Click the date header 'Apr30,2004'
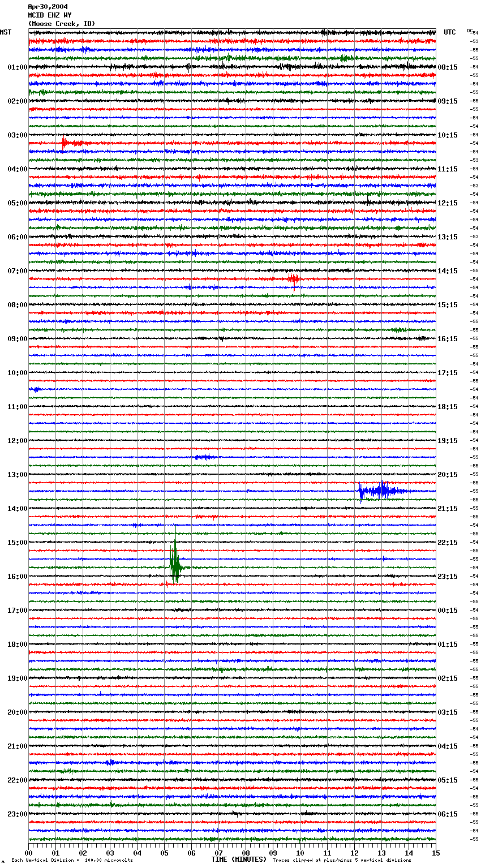Image resolution: width=481 pixels, height=868 pixels. tap(48, 7)
